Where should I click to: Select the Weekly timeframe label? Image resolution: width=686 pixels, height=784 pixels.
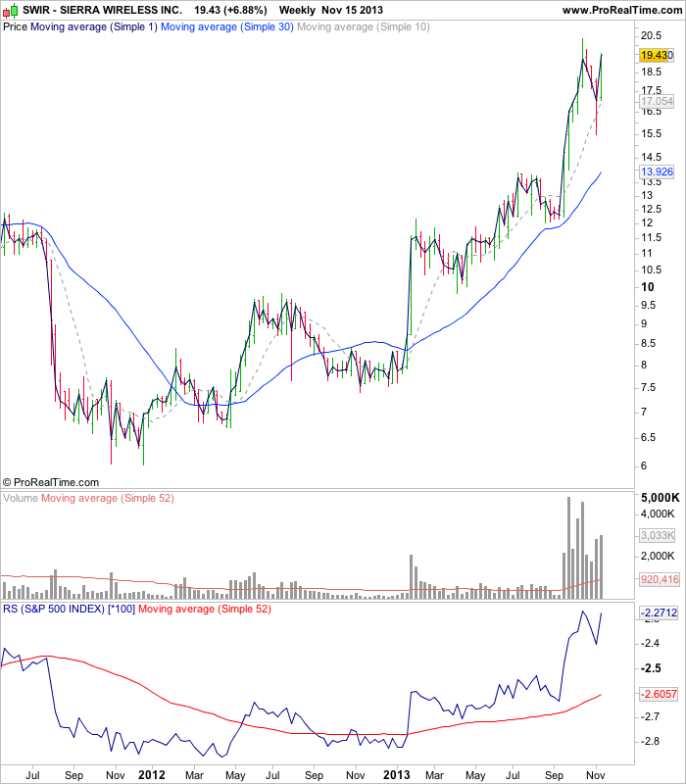[x=297, y=10]
